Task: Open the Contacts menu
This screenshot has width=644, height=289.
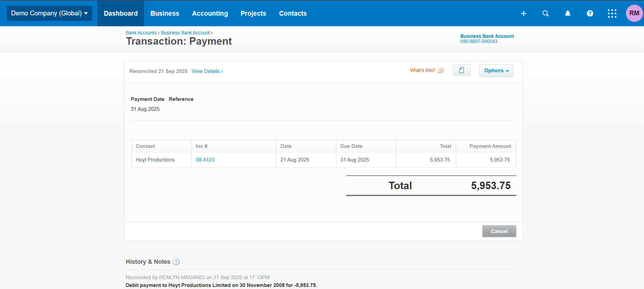Action: pos(293,13)
